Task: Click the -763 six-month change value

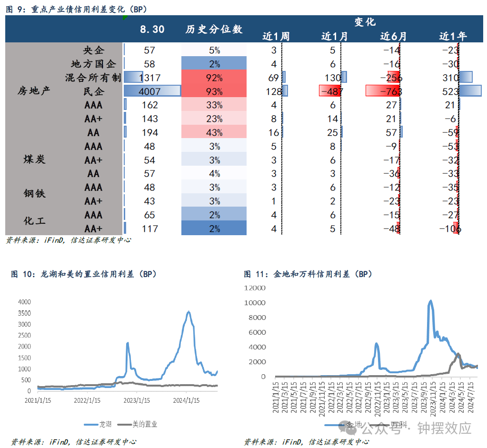Action: pyautogui.click(x=391, y=91)
